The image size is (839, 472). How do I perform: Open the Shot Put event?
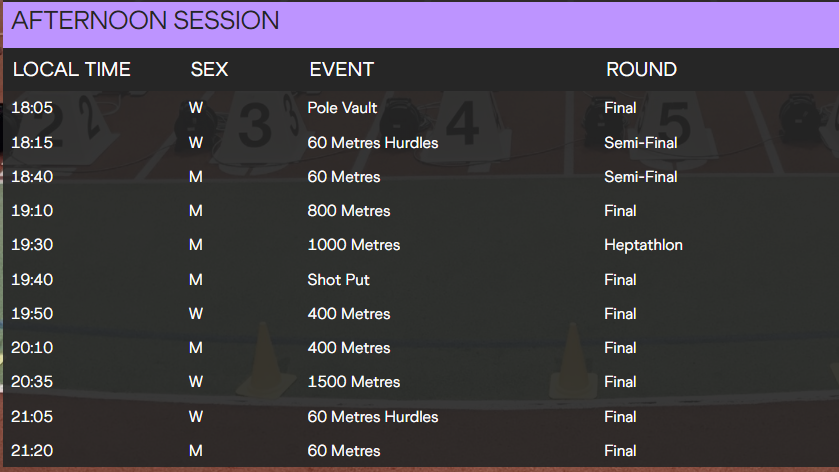(338, 280)
